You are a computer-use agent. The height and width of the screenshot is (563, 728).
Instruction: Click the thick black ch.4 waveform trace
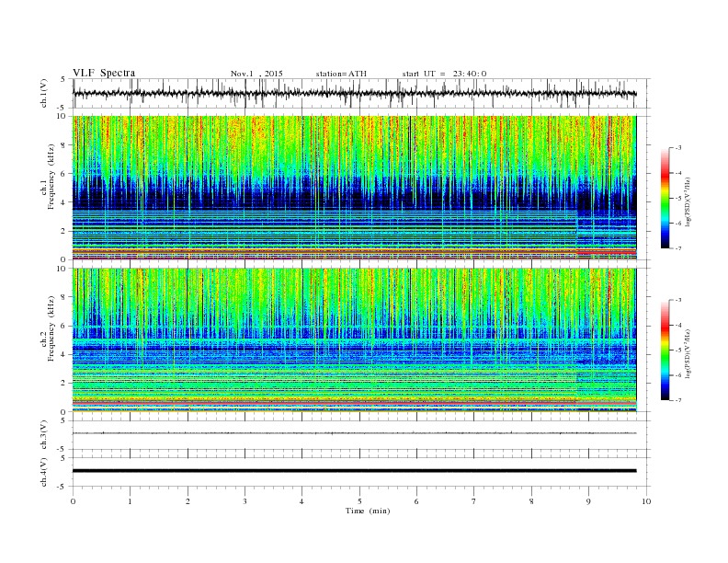tap(354, 471)
